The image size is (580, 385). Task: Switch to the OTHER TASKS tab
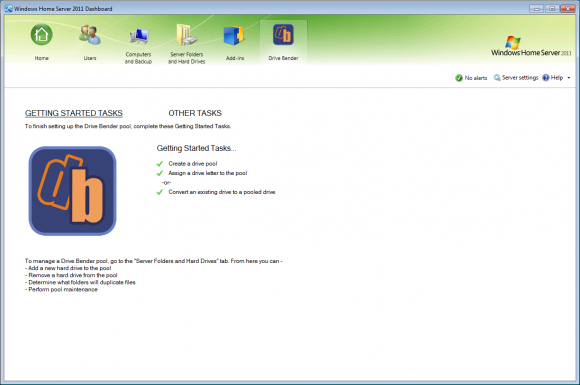pyautogui.click(x=195, y=113)
